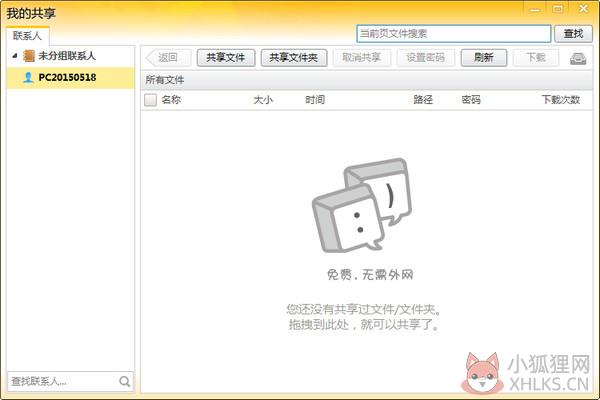Select the 未分组联系人 group label
The height and width of the screenshot is (400, 600).
tap(67, 56)
